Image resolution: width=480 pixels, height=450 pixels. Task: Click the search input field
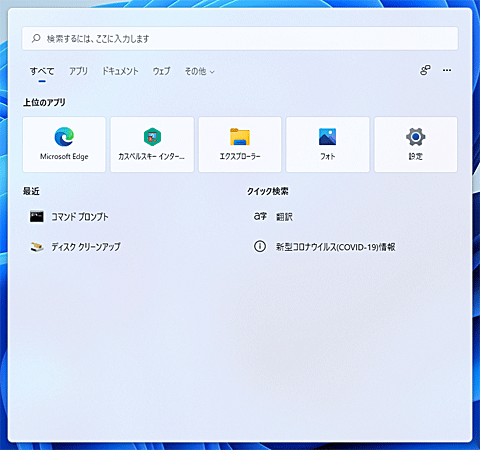240,39
